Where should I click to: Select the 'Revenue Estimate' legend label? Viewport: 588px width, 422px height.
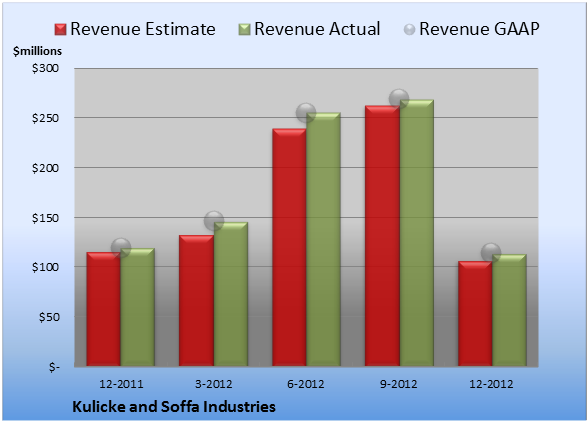(143, 29)
